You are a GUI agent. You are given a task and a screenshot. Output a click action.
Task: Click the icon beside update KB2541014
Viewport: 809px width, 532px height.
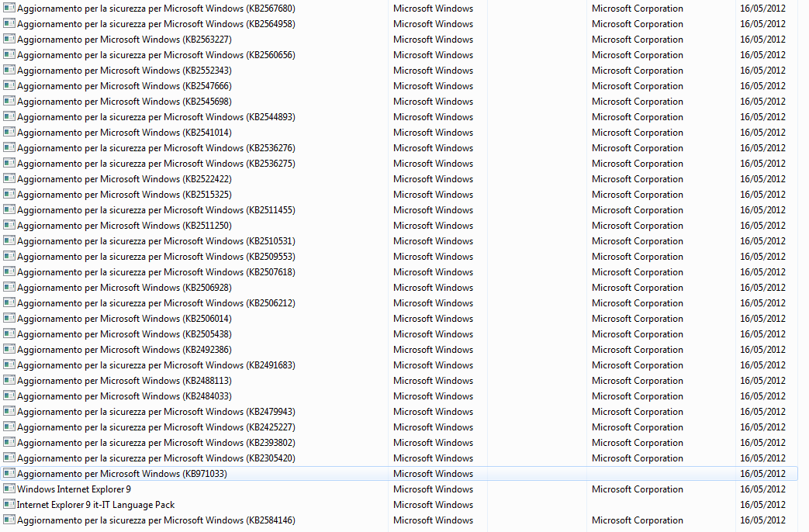(9, 132)
